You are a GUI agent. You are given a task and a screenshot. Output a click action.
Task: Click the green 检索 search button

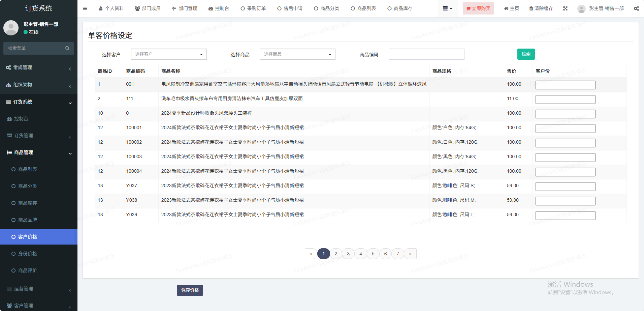(x=526, y=54)
